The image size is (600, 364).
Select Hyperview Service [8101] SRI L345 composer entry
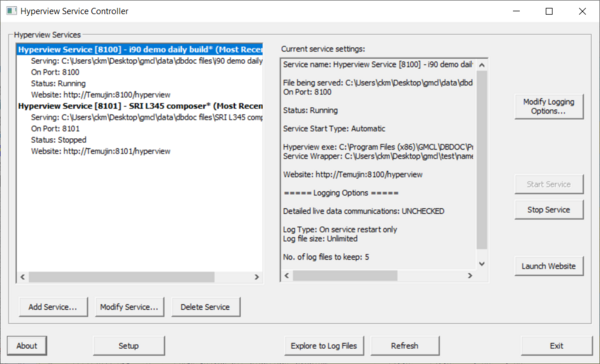coord(140,106)
